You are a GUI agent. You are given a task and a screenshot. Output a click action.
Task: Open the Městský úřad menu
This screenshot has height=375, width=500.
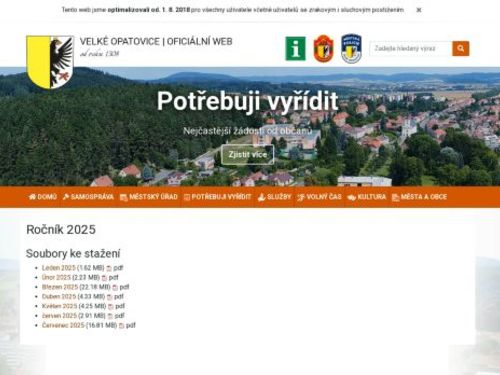coord(149,197)
